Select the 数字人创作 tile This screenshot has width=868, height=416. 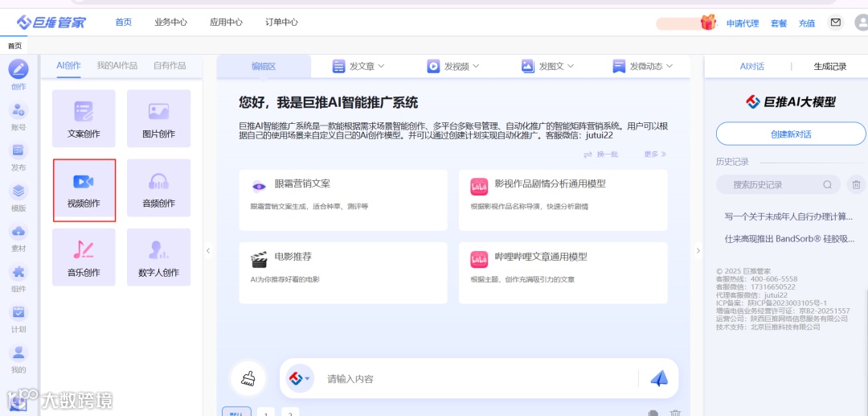point(158,257)
